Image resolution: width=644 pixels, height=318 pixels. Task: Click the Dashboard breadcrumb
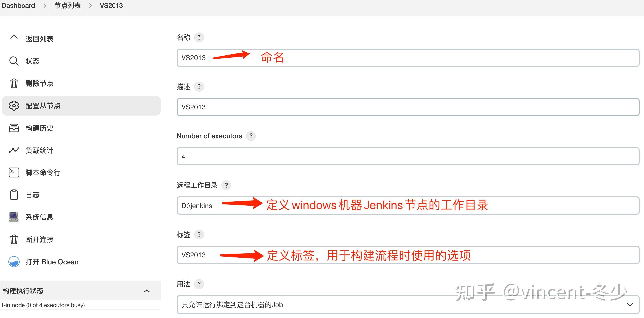pos(18,5)
